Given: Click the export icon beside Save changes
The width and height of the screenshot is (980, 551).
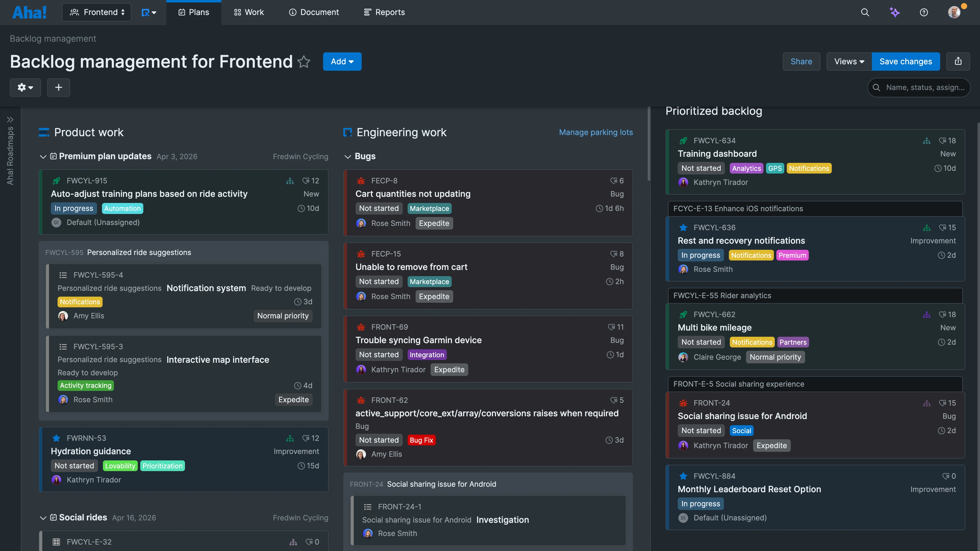Looking at the screenshot, I should (958, 61).
